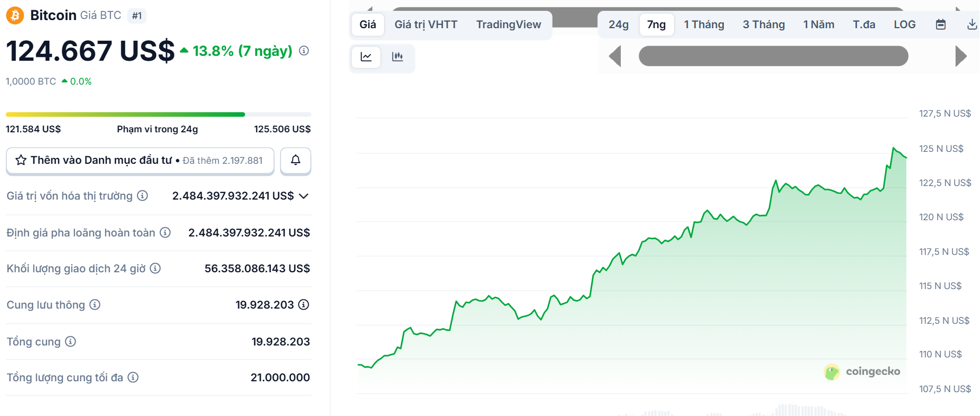Click the Bitcoin logo icon
980x416 pixels.
pyautogui.click(x=15, y=15)
